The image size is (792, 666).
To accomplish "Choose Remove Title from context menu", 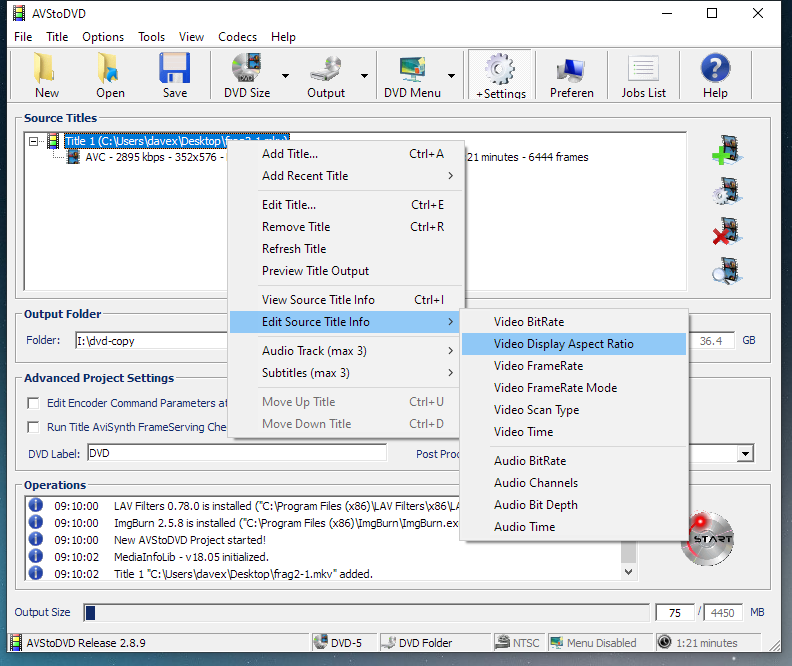I will 344,227.
